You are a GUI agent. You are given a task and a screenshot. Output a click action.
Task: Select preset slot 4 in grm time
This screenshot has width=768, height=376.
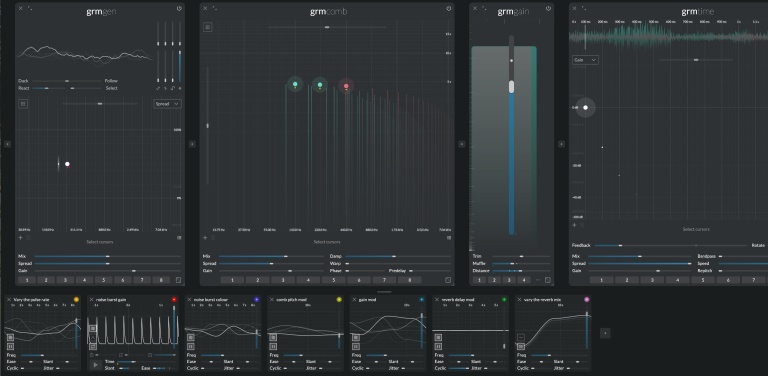(678, 280)
